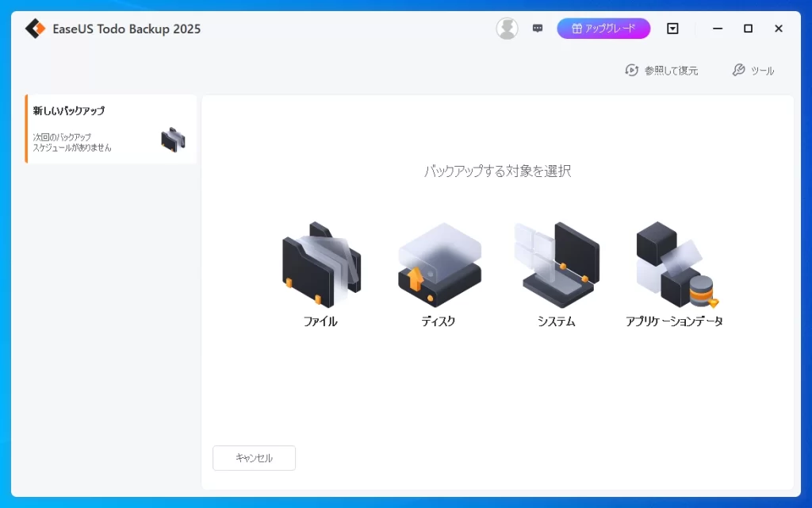Screen dimensions: 812x508
Task: Pick the System backup icon
Action: (556, 265)
